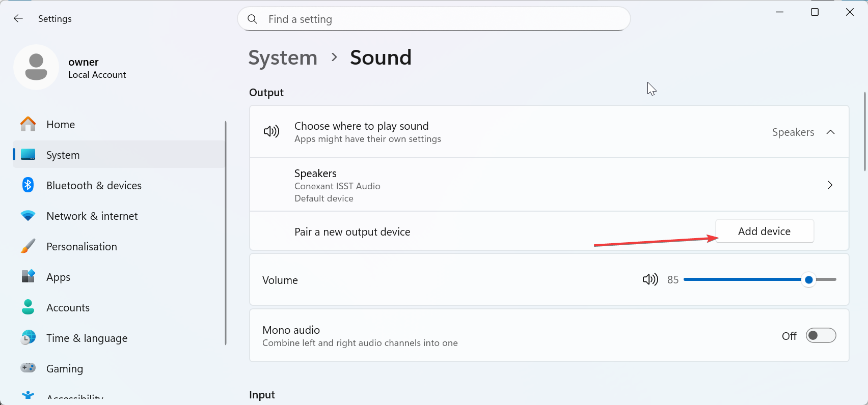Click the Personalisation paintbrush icon
The image size is (868, 405).
click(x=28, y=246)
